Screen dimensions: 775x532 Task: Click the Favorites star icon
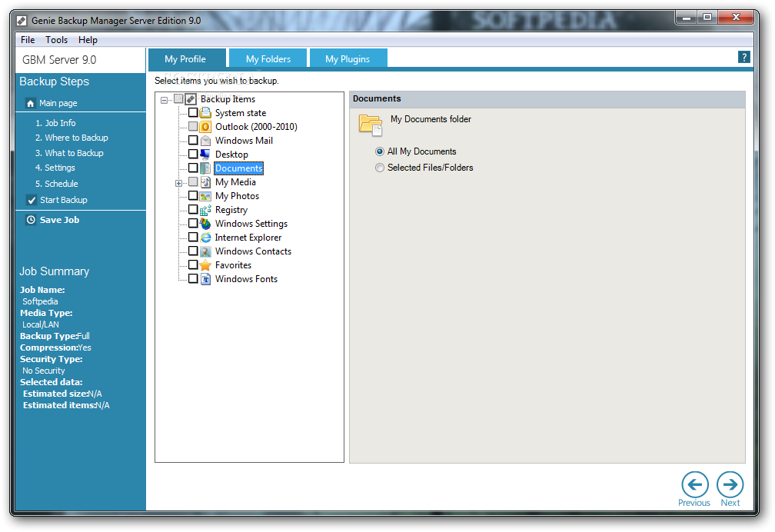coord(205,265)
